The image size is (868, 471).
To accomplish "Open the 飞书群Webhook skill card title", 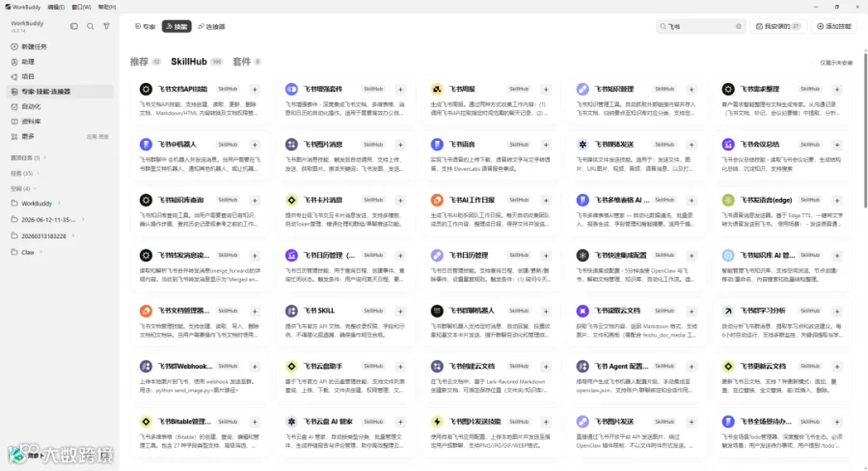I will (185, 366).
